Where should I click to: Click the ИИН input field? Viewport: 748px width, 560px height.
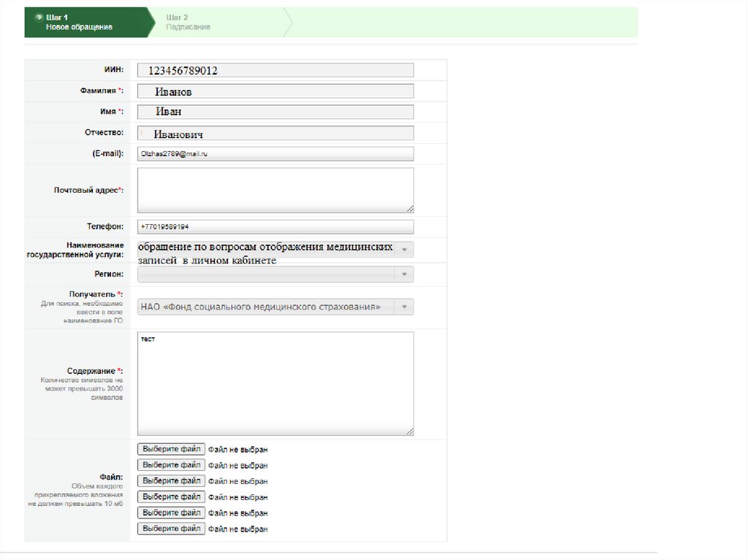pos(275,70)
